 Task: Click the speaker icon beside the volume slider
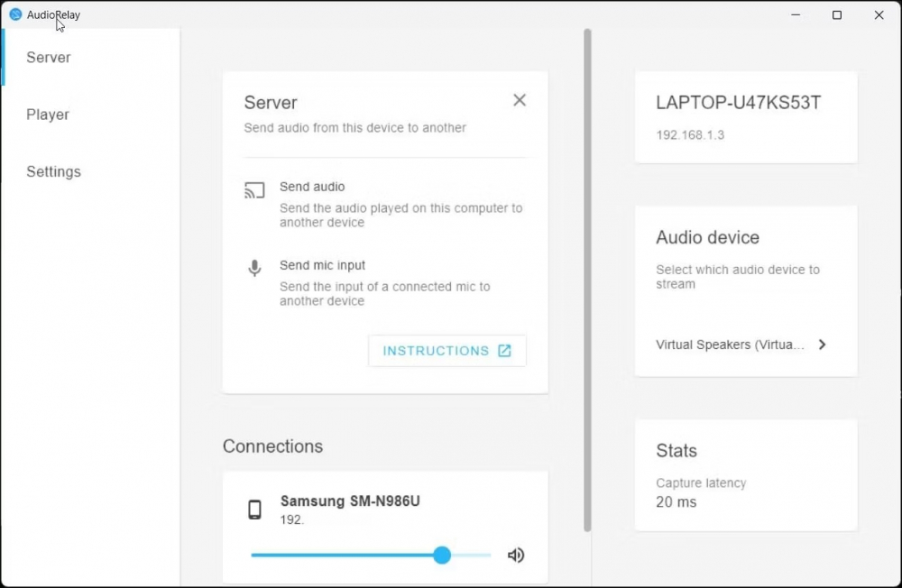(515, 556)
